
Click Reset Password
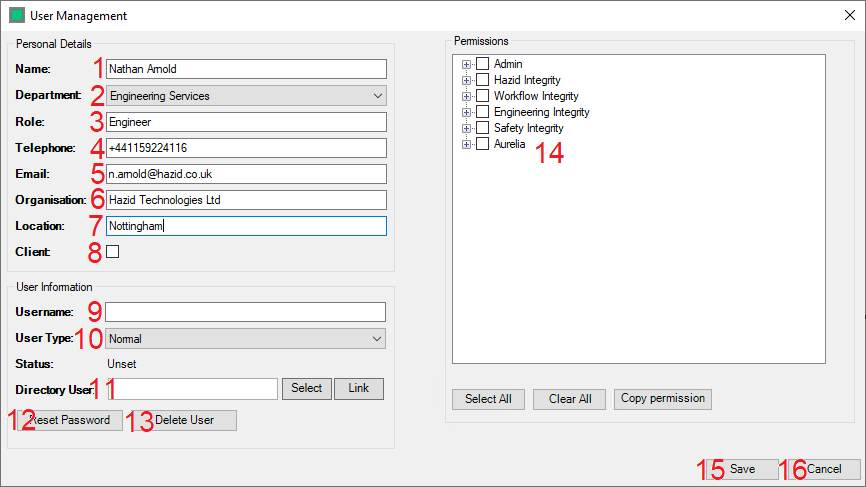pyautogui.click(x=70, y=420)
